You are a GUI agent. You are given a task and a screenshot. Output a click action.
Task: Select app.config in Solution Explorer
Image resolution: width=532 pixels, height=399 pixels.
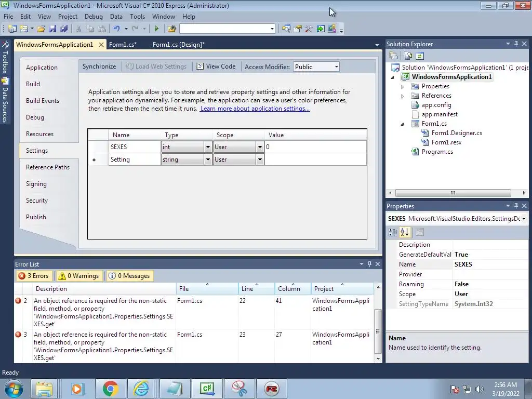pyautogui.click(x=436, y=105)
